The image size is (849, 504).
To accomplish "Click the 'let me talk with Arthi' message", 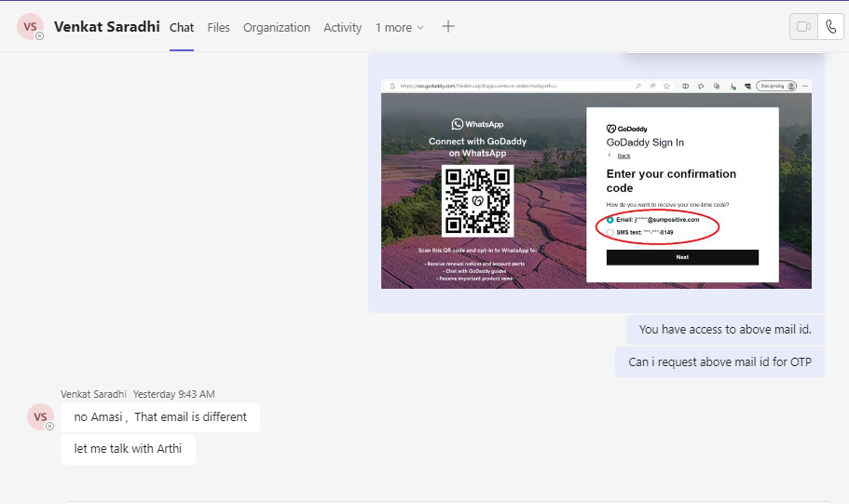I will (x=128, y=449).
